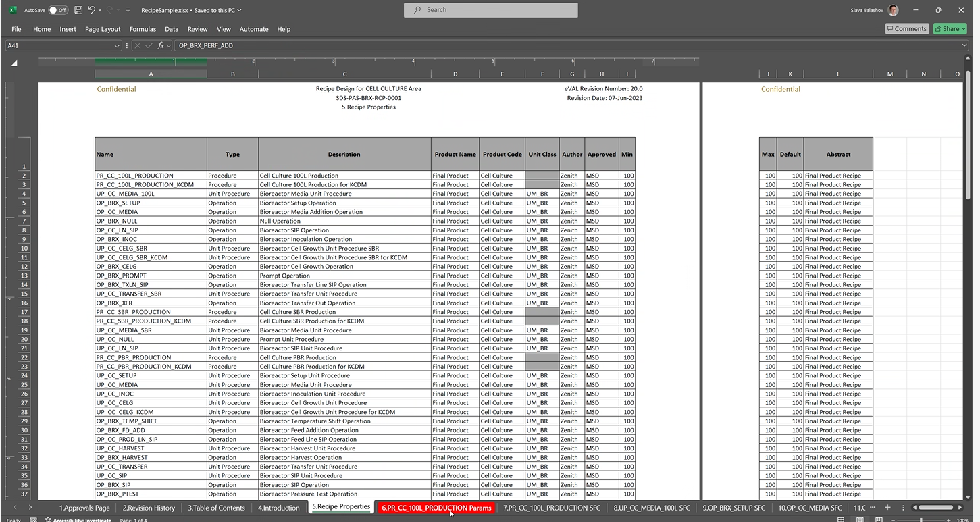Click cell Bioreactor Inoculation Operation
The width and height of the screenshot is (980, 522).
point(344,239)
